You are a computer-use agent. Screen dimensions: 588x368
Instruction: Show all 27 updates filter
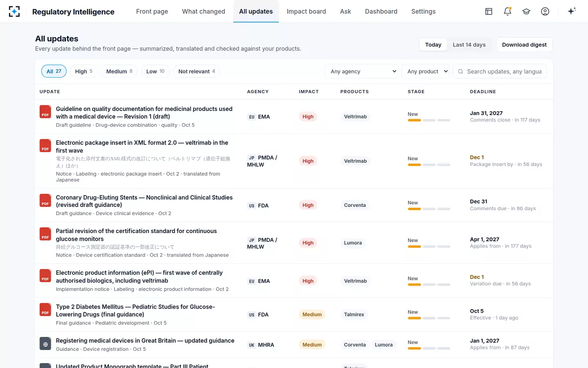[54, 71]
